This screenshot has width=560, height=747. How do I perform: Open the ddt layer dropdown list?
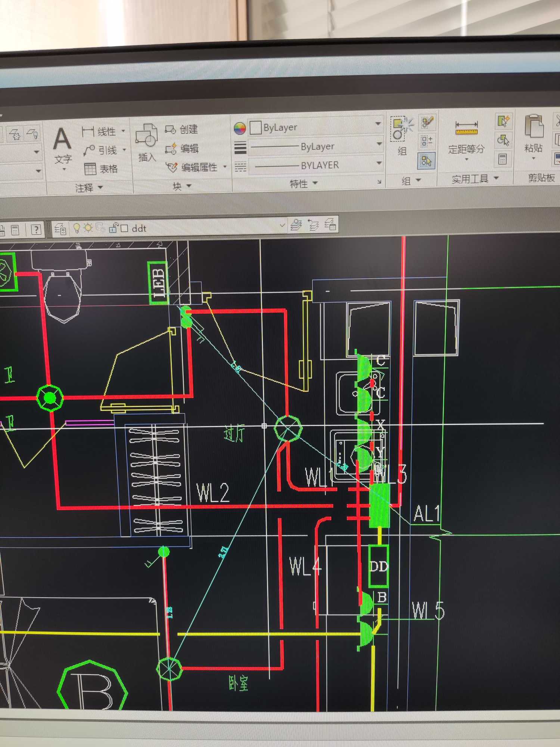coord(282,225)
